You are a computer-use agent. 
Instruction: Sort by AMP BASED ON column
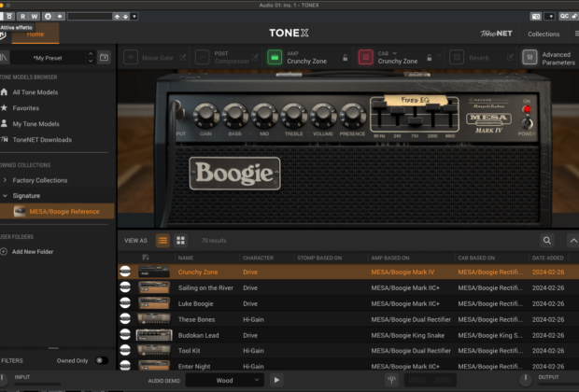390,258
